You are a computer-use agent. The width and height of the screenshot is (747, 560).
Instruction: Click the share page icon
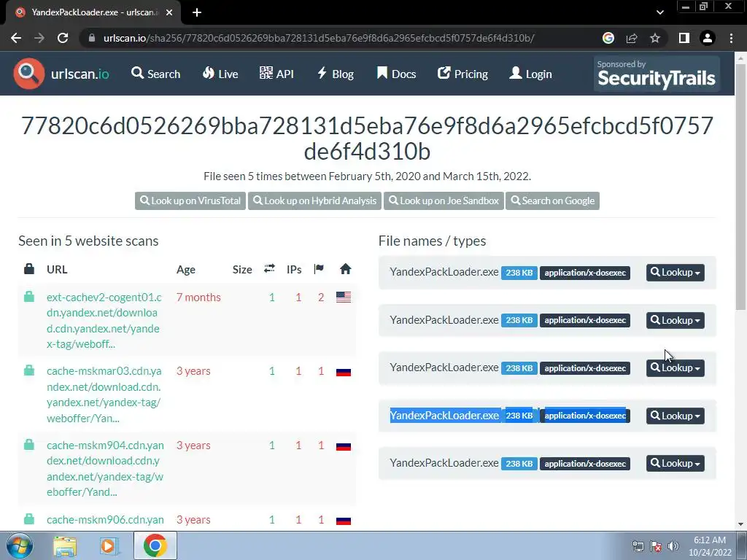pos(632,38)
